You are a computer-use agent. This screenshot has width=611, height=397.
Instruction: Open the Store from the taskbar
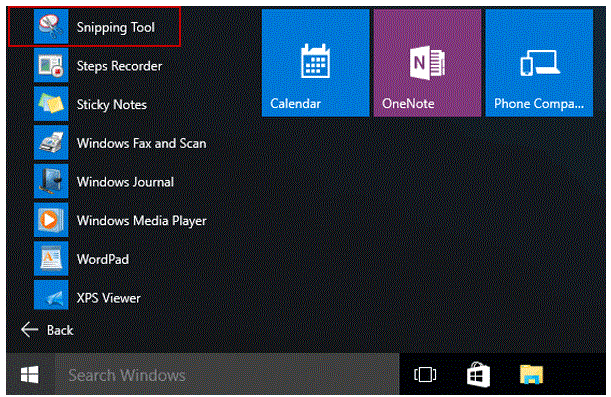coord(478,375)
